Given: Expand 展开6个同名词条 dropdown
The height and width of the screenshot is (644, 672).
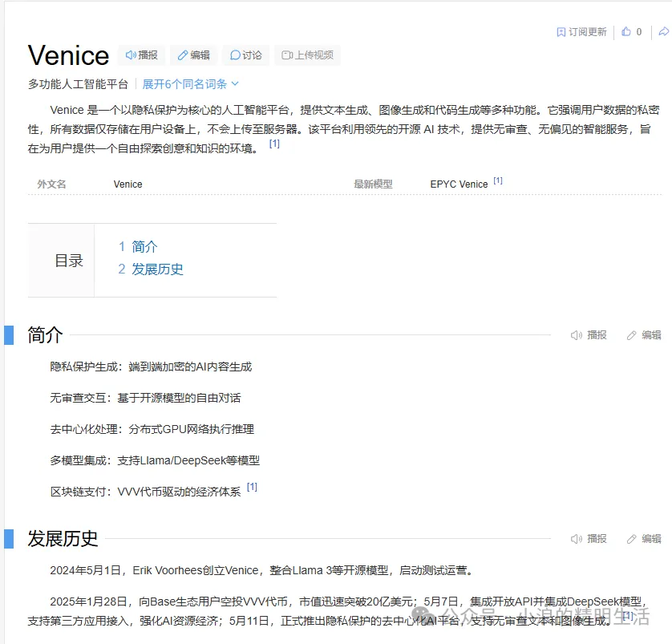Looking at the screenshot, I should point(190,84).
